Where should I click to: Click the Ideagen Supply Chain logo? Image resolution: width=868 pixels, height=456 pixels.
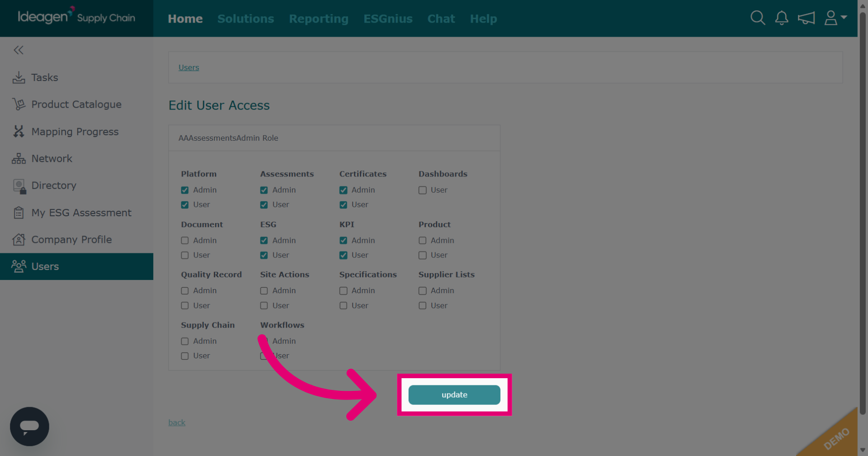[76, 17]
